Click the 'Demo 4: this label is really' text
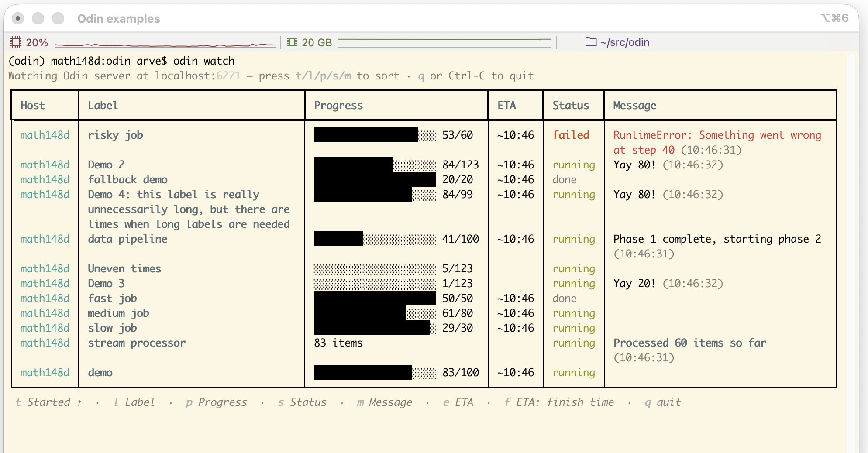The height and width of the screenshot is (453, 868). [x=174, y=195]
